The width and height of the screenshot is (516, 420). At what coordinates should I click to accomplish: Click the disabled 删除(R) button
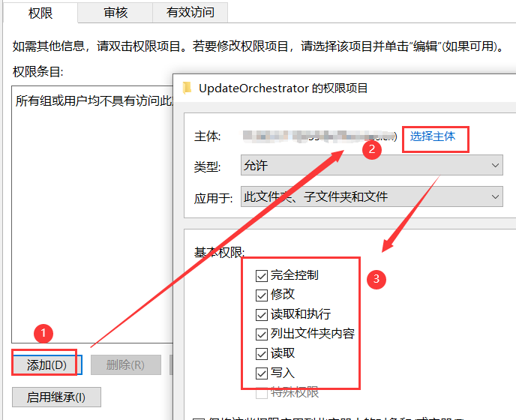pos(126,364)
